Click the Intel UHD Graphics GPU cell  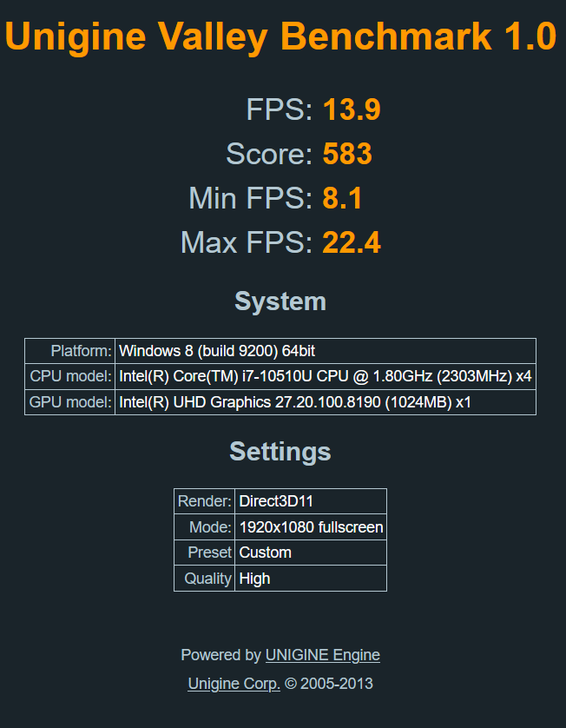click(x=294, y=403)
